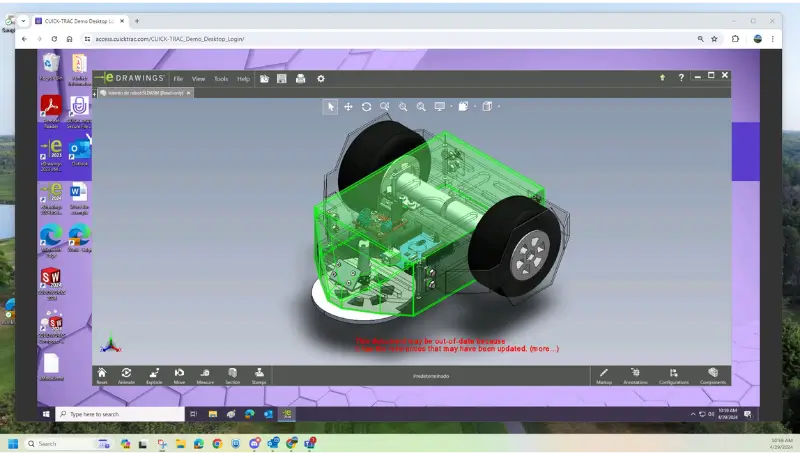The image size is (800, 455).
Task: Reset the model view with Home
Action: [x=102, y=376]
